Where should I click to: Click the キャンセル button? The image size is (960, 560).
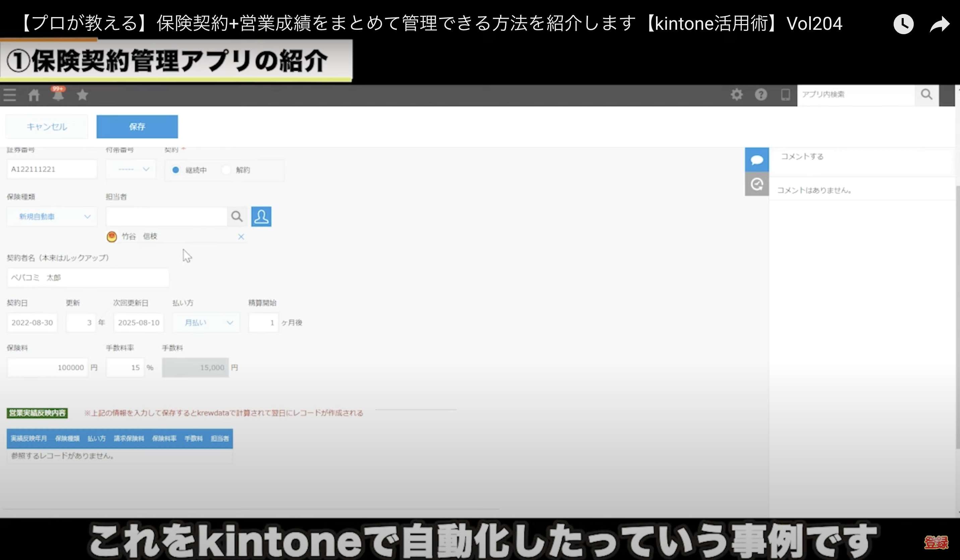(x=47, y=127)
